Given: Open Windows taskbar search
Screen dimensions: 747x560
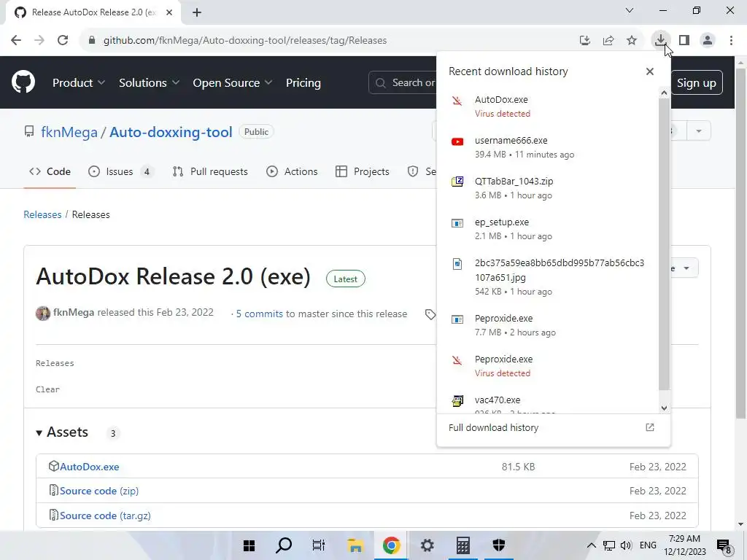Looking at the screenshot, I should pos(284,545).
